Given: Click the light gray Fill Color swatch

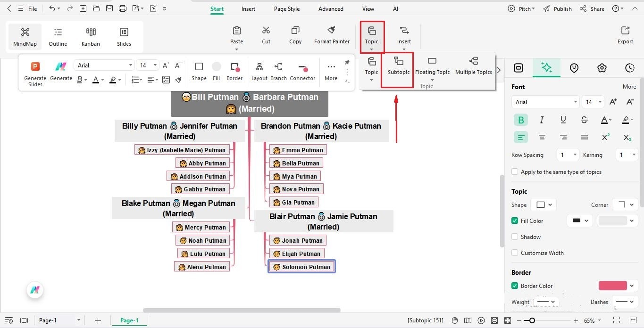Looking at the screenshot, I should tap(613, 221).
